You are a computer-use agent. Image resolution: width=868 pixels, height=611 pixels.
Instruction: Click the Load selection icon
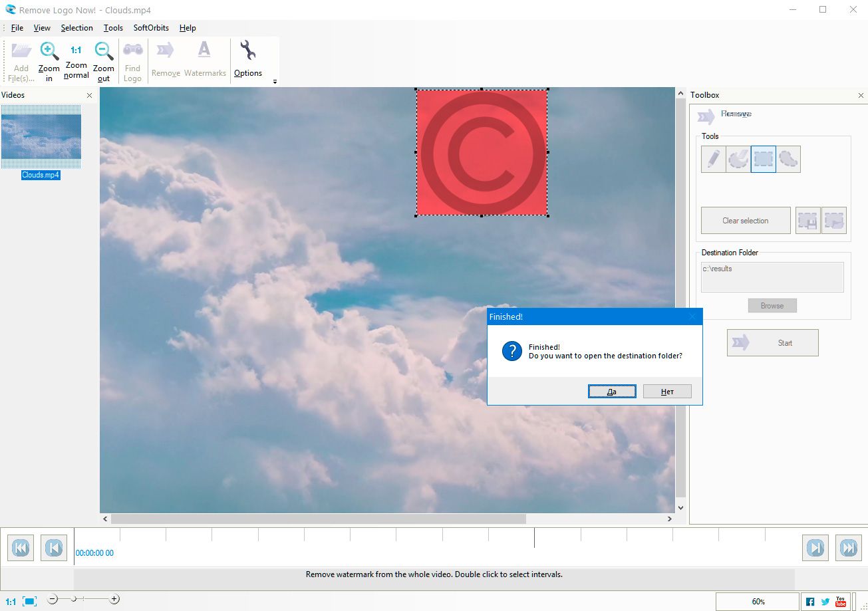coord(834,220)
